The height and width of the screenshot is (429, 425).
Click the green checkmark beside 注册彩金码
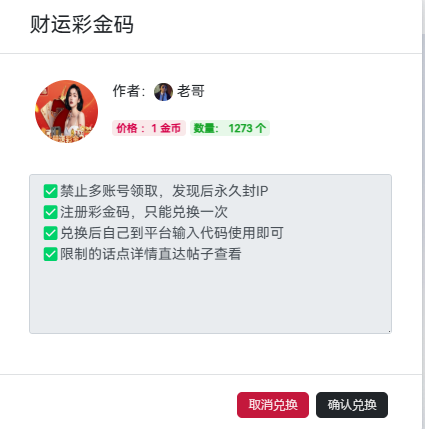[x=51, y=212]
